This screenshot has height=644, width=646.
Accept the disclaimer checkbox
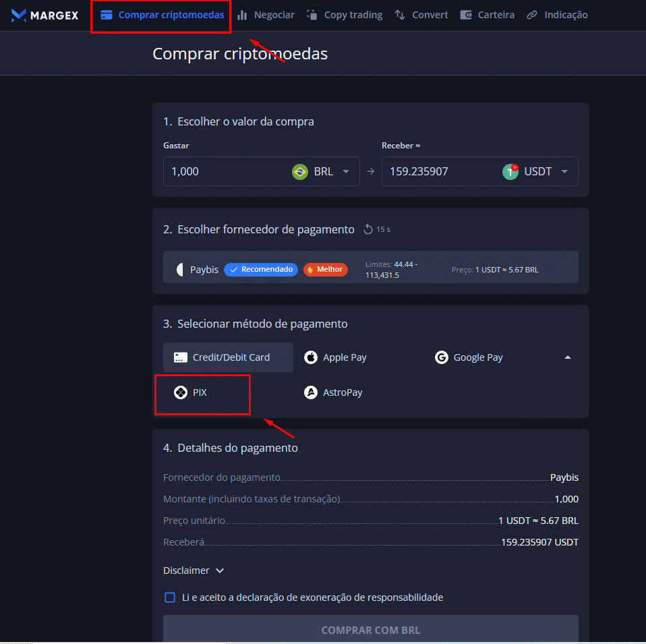170,597
